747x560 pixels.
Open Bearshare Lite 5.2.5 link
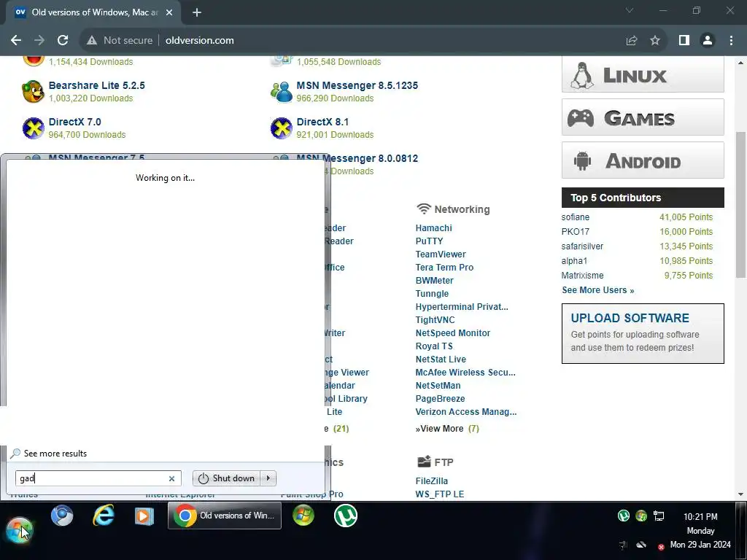(97, 85)
